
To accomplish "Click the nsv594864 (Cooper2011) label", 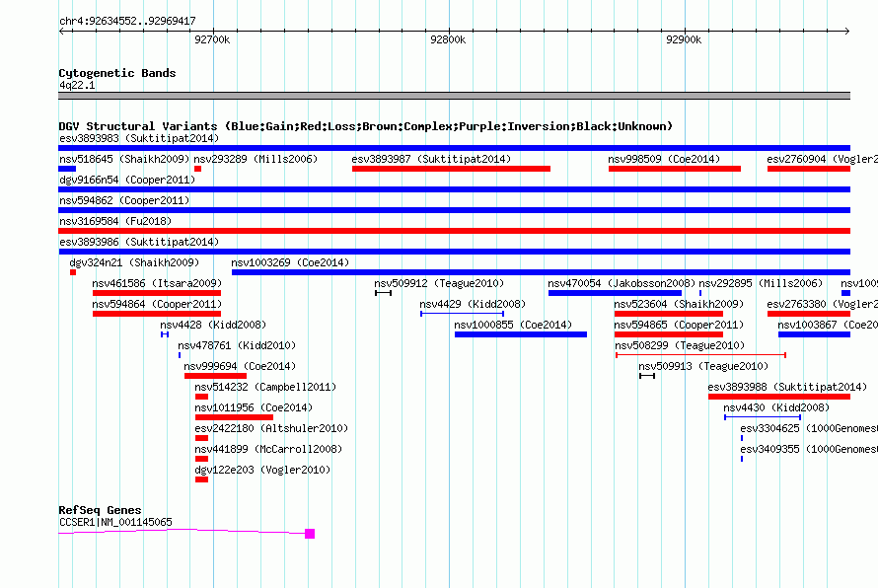I will coord(157,304).
